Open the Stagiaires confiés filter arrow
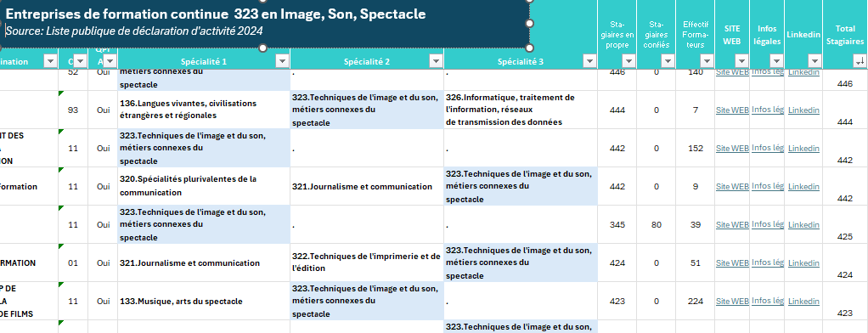868x333 pixels. [668, 61]
